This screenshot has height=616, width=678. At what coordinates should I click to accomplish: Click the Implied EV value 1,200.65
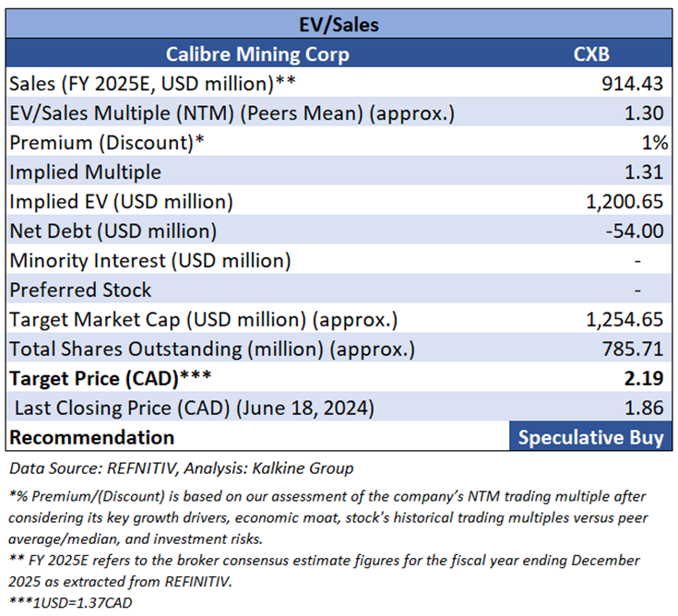(623, 202)
